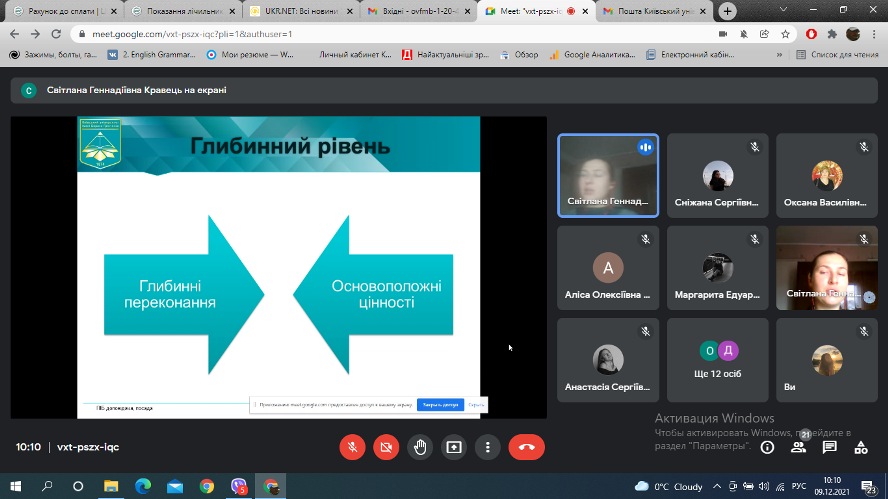This screenshot has height=499, width=888.
Task: Open the Список для чтения reading list
Action: point(838,55)
